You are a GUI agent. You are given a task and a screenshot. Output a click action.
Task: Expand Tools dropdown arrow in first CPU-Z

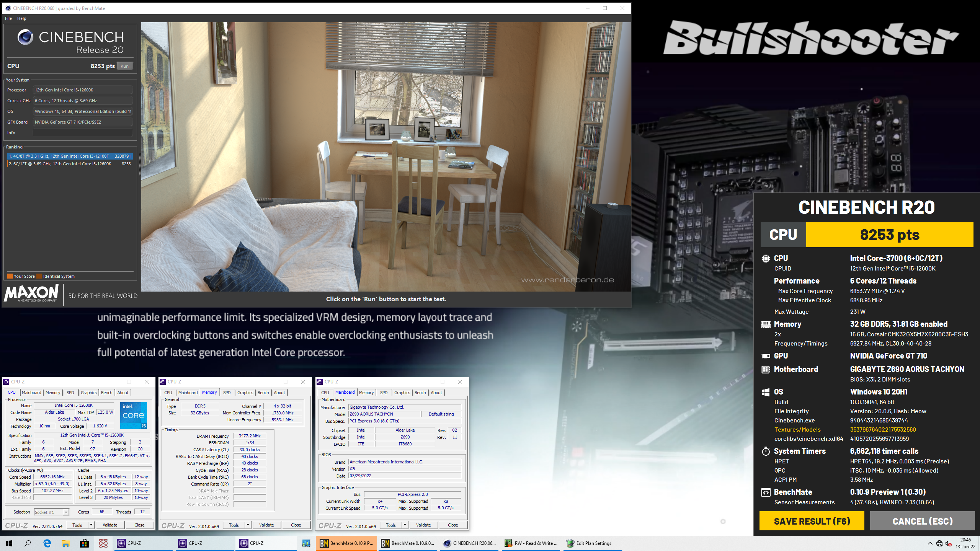(91, 525)
